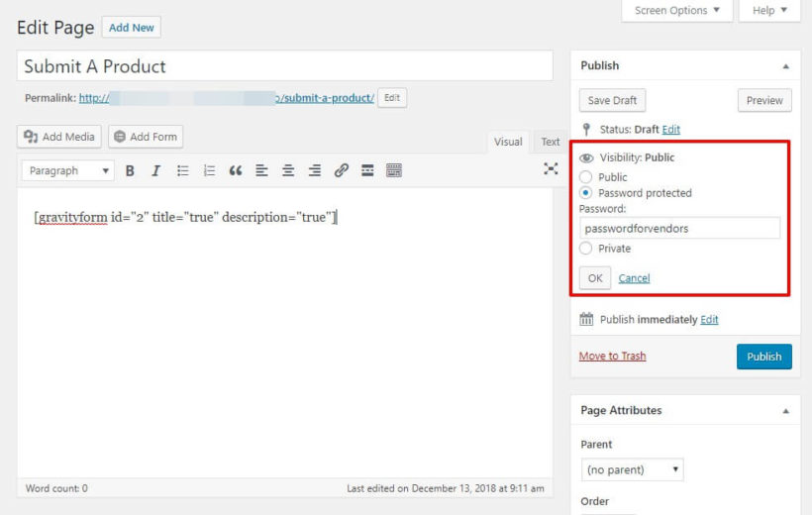Align text center
This screenshot has width=812, height=515.
pyautogui.click(x=288, y=170)
